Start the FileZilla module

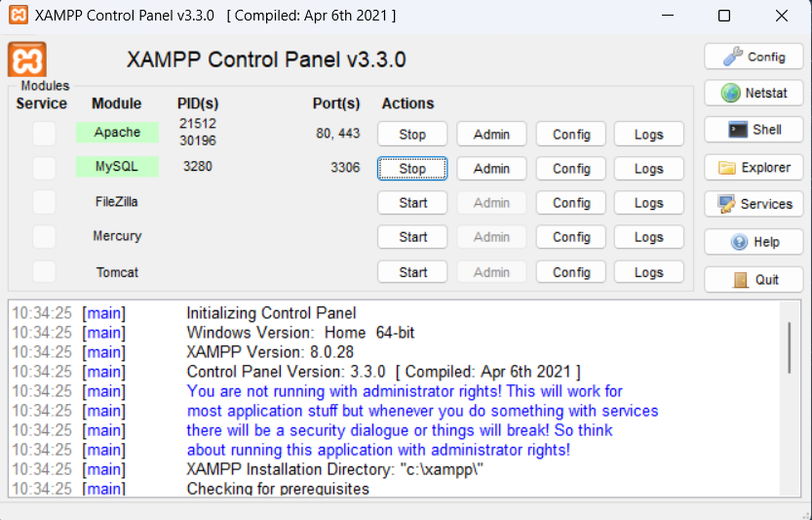[x=412, y=203]
